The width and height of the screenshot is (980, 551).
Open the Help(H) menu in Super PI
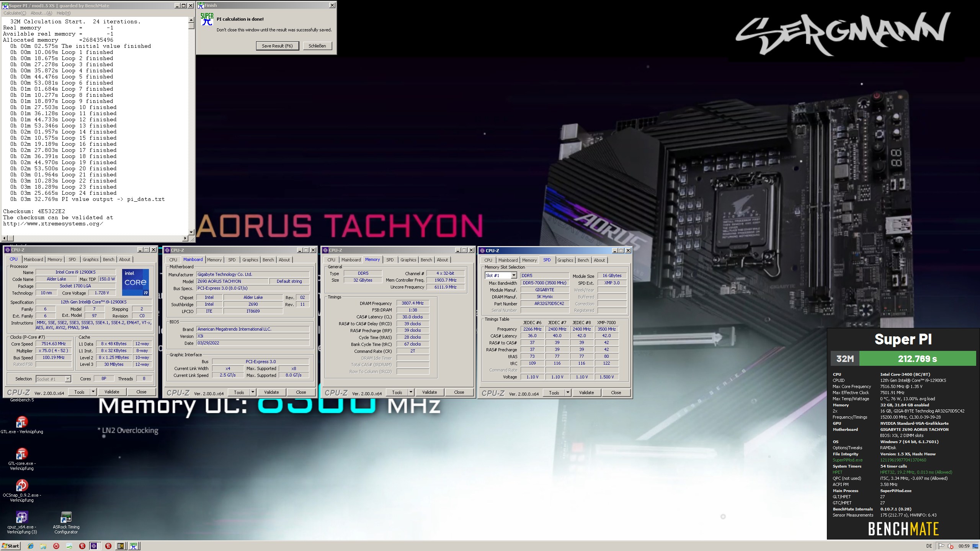click(x=64, y=13)
